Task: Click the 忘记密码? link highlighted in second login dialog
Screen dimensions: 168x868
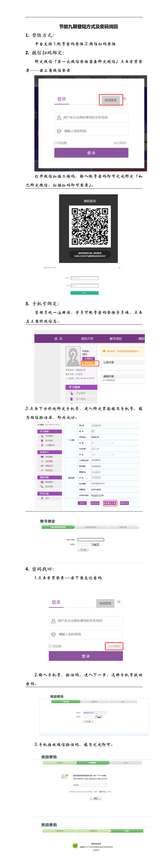Action: point(114,646)
